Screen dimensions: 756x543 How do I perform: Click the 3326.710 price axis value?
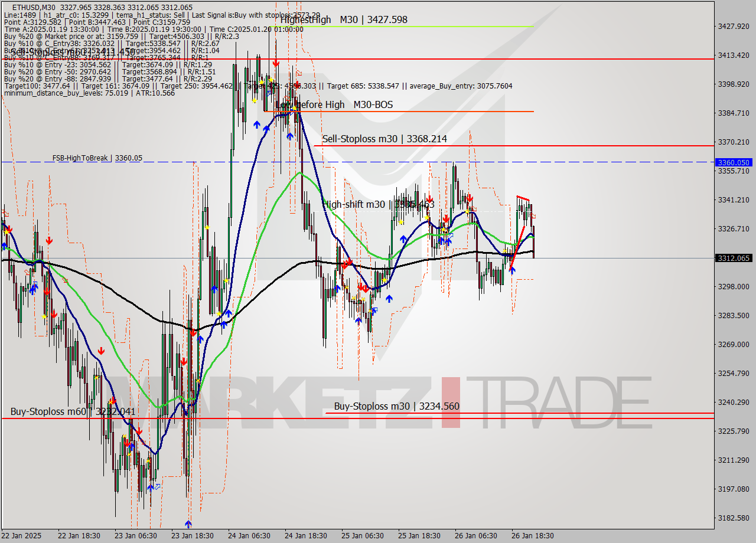pyautogui.click(x=734, y=228)
